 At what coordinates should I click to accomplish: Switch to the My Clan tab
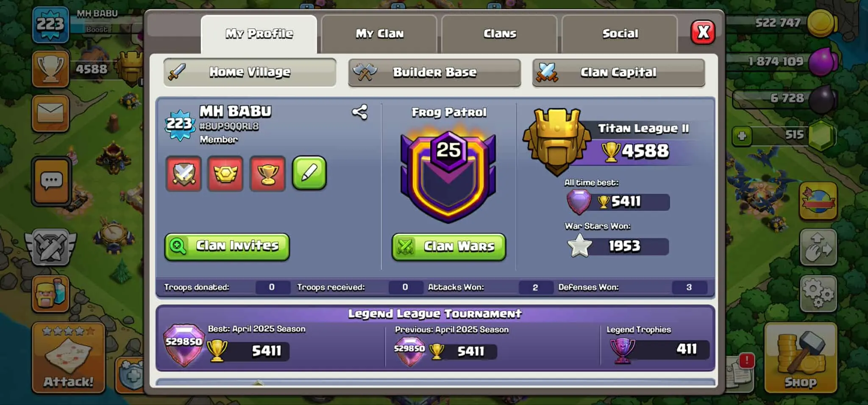pos(379,34)
